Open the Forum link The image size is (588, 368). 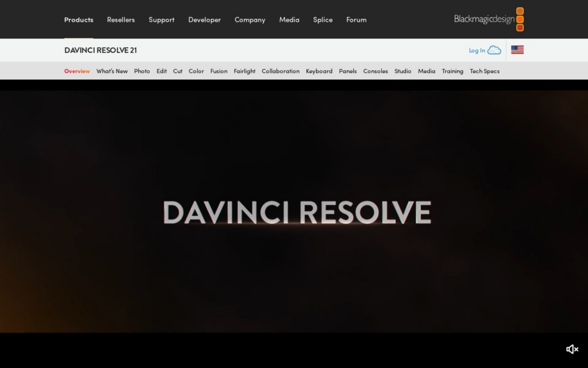point(356,20)
